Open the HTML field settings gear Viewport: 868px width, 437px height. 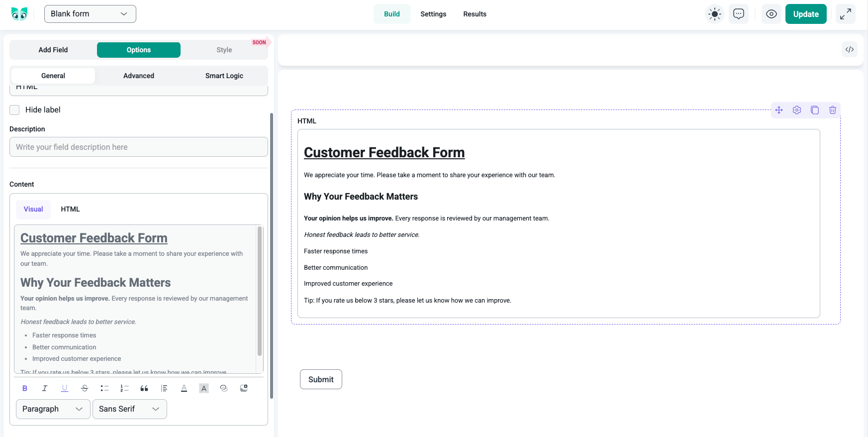[797, 110]
